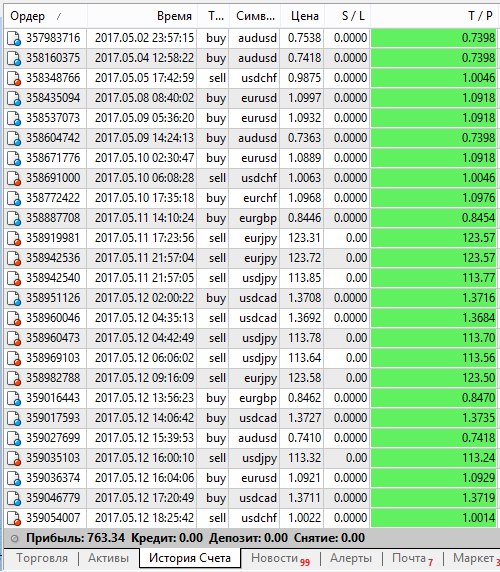Select green T/P cell 1.0976

click(435, 198)
